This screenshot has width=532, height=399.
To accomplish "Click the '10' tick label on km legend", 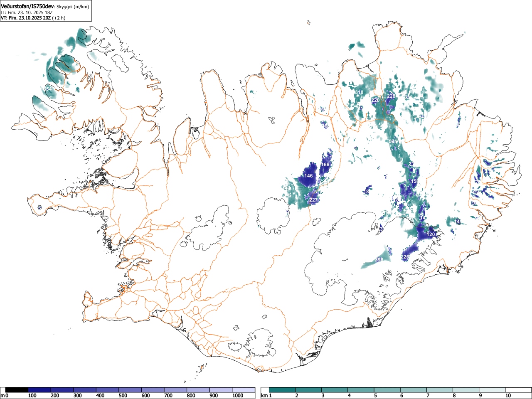I will click(508, 396).
